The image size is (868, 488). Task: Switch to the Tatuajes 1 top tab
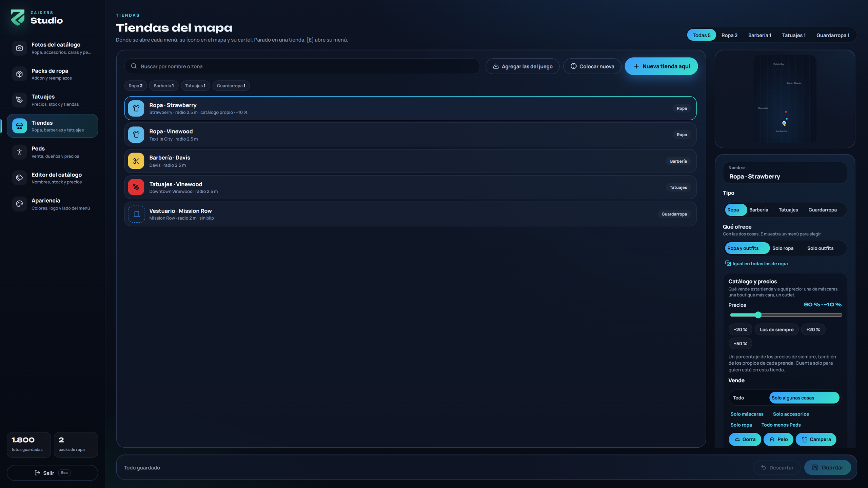tap(794, 35)
